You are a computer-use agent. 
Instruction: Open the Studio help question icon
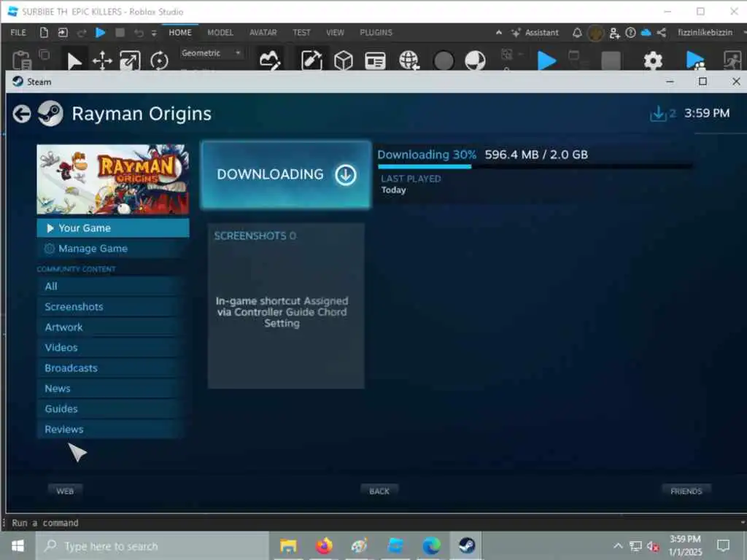click(x=630, y=32)
